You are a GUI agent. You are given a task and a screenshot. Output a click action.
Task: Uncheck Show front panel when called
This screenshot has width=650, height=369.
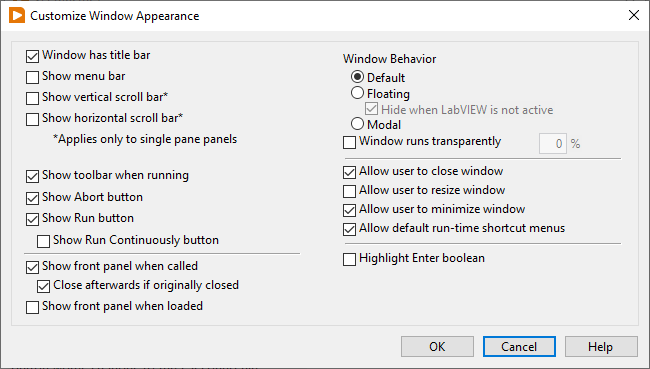click(x=32, y=267)
